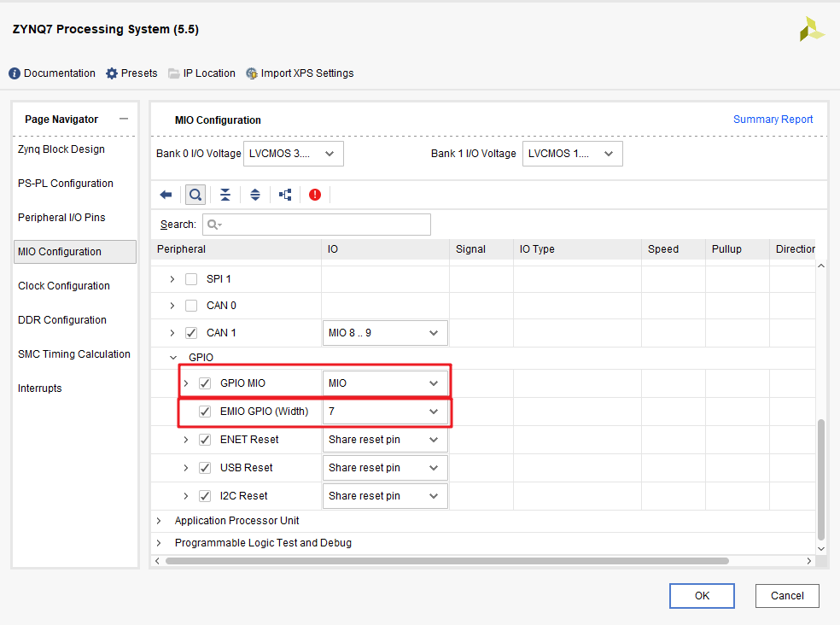Image resolution: width=840 pixels, height=625 pixels.
Task: Click the IP Location folder icon
Action: point(173,73)
